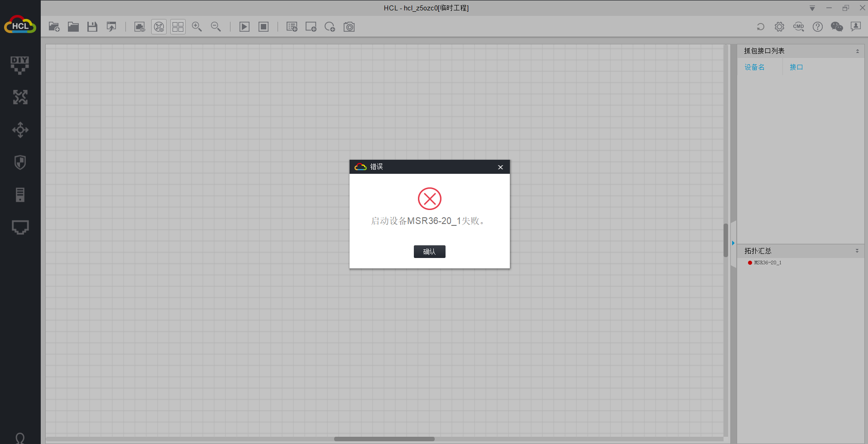Select the firewall device category
Screen dimensions: 868x444
20,162
